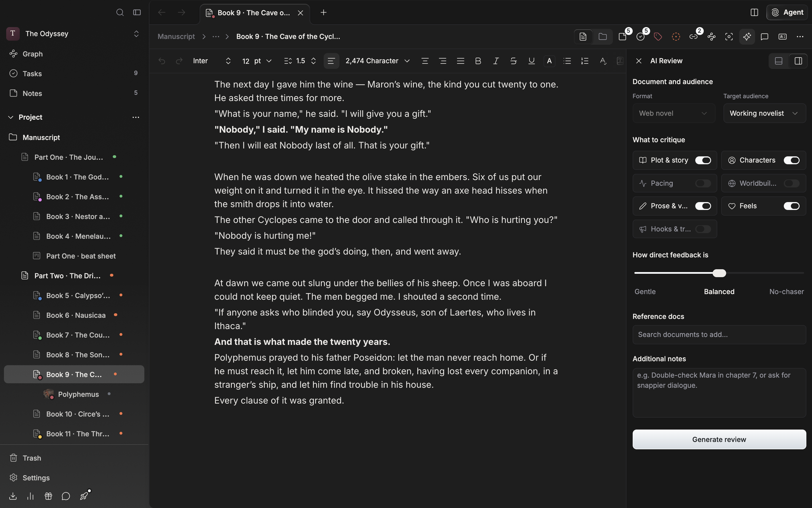Open a new tab with plus icon
Screen dimensions: 812x508
tap(323, 12)
